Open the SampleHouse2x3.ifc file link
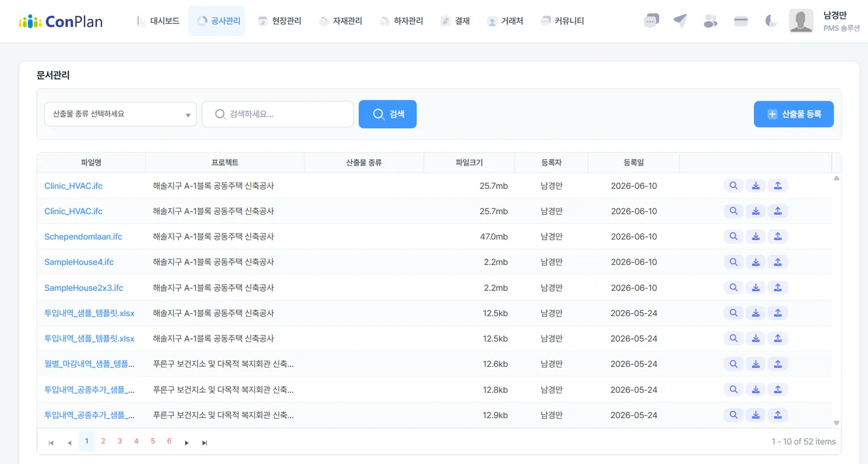This screenshot has height=464, width=868. [x=84, y=288]
